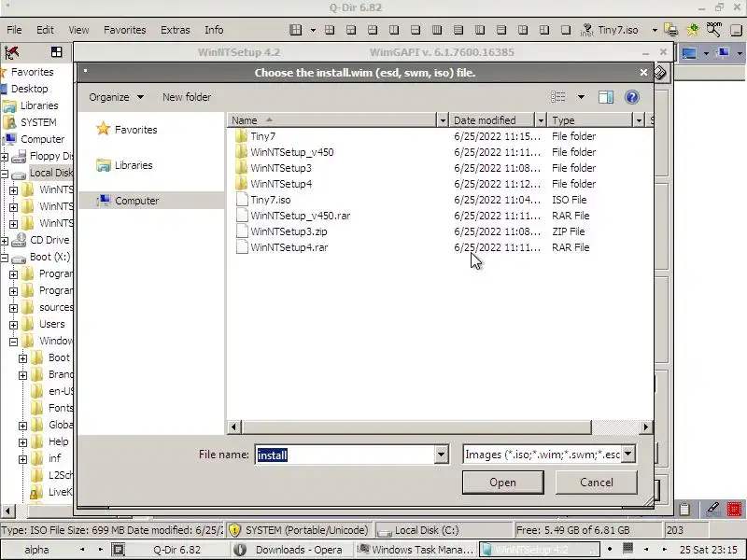Open the Name column filter dropdown
747x560 pixels.
443,120
